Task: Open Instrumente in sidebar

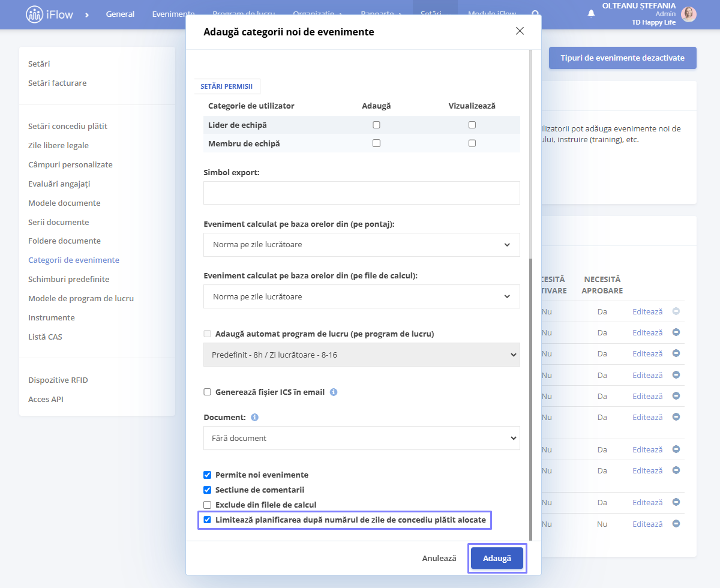Action: click(x=52, y=317)
